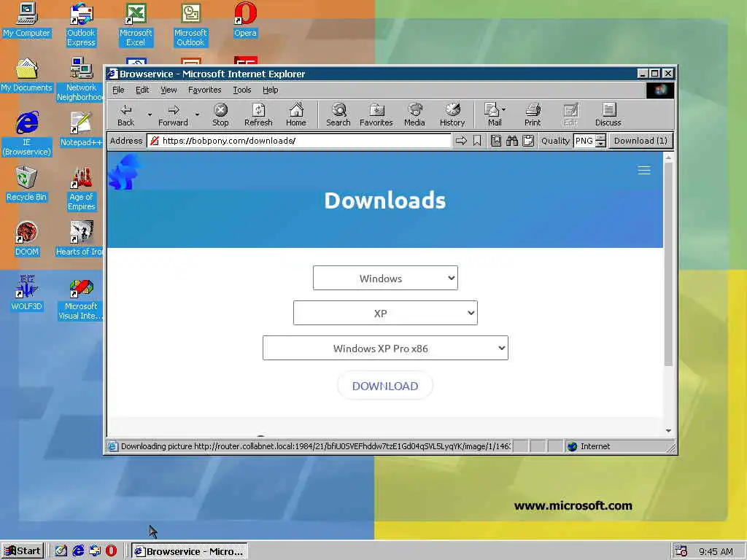The height and width of the screenshot is (560, 747).
Task: Click the system tray scheduler icon
Action: pos(681,551)
